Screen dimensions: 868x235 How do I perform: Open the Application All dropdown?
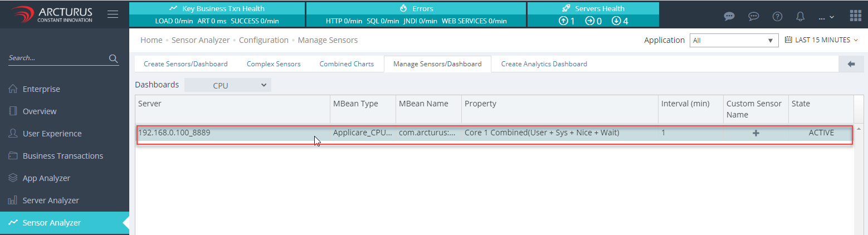(x=734, y=41)
